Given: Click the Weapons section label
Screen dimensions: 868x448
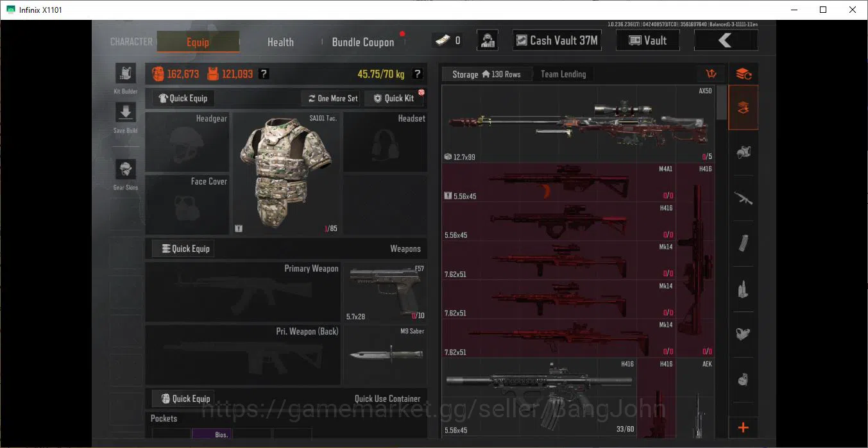Looking at the screenshot, I should tap(405, 249).
